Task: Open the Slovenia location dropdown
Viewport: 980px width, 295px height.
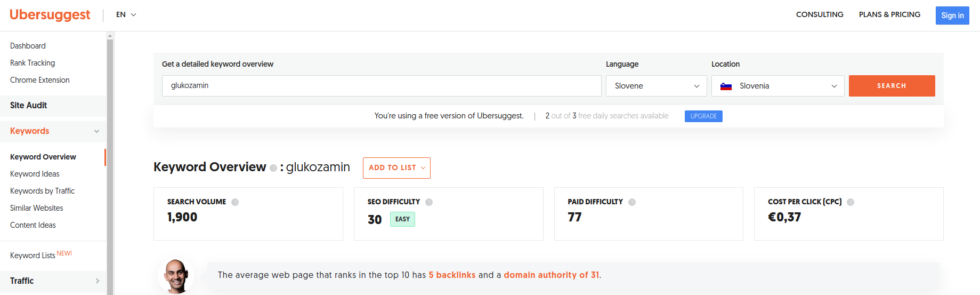Action: [x=777, y=86]
